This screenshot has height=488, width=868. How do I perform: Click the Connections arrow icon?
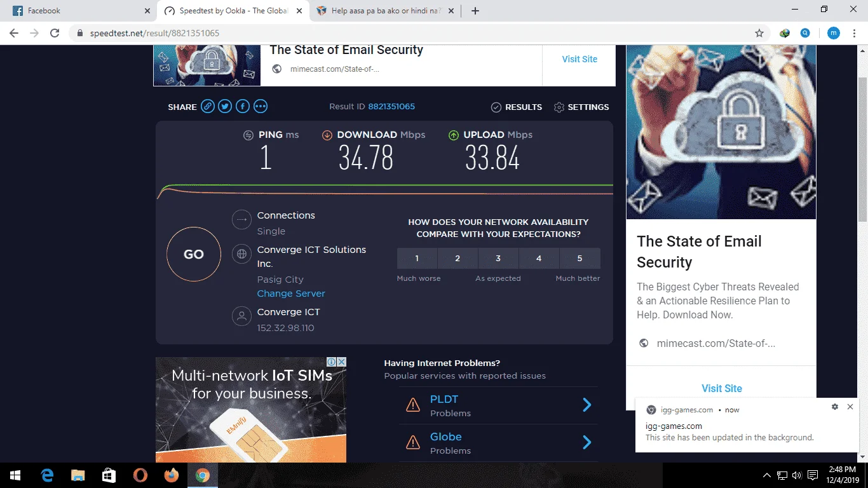(241, 220)
